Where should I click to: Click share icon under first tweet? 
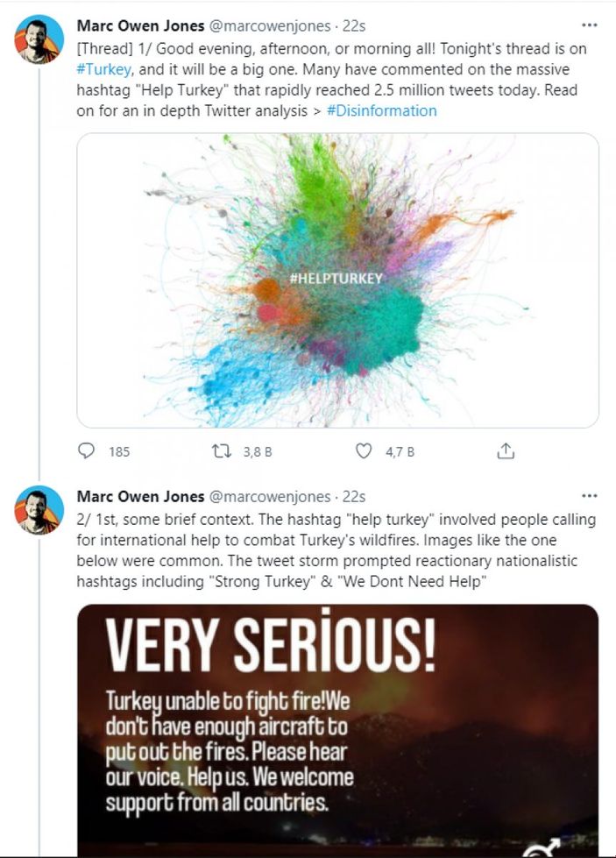pos(506,451)
